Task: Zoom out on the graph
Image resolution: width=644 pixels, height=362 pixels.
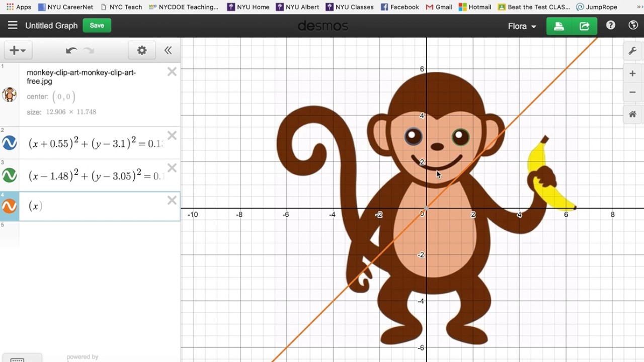Action: [x=632, y=92]
